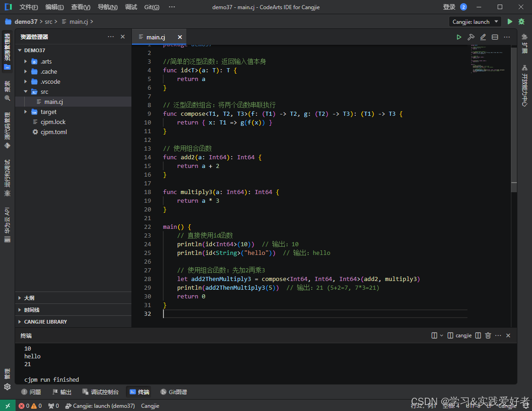
Task: Open the new terminal dropdown arrow
Action: point(441,335)
